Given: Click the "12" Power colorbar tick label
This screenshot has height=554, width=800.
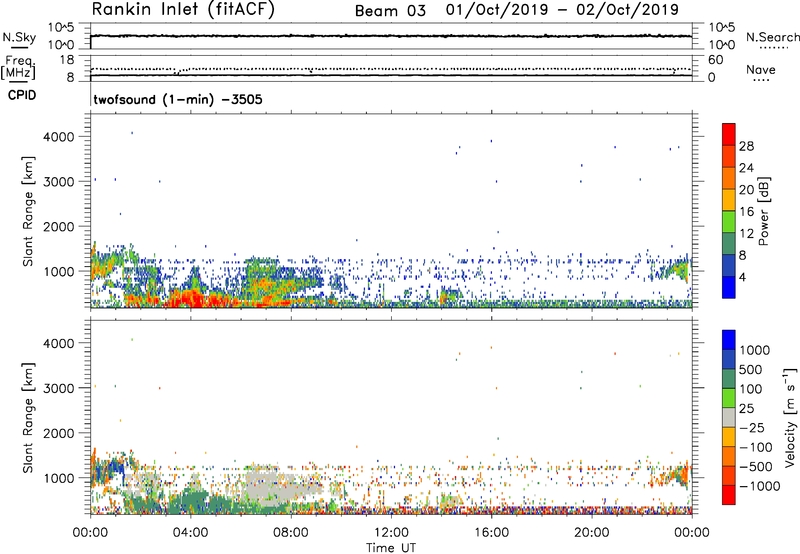Looking at the screenshot, I should [x=746, y=234].
